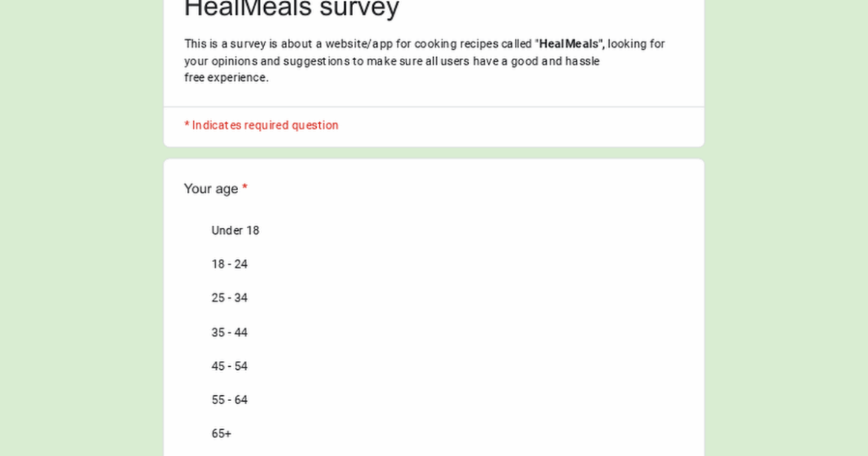
Task: Choose the "55 - 64" age range
Action: click(x=230, y=400)
